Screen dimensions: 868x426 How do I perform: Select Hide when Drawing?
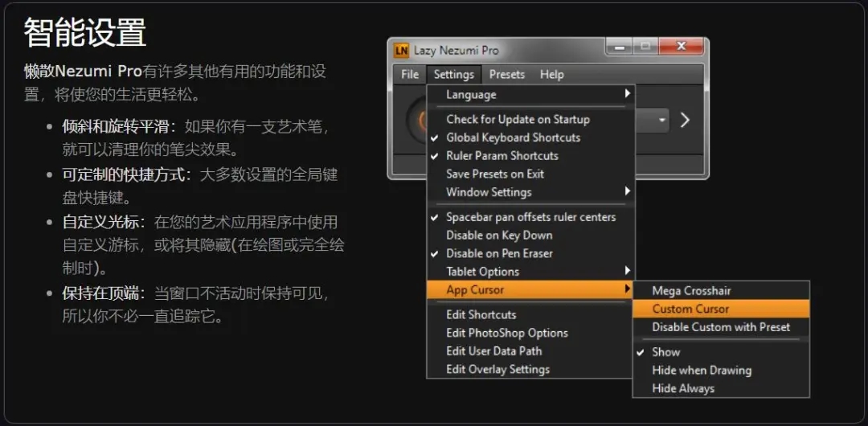(721, 370)
